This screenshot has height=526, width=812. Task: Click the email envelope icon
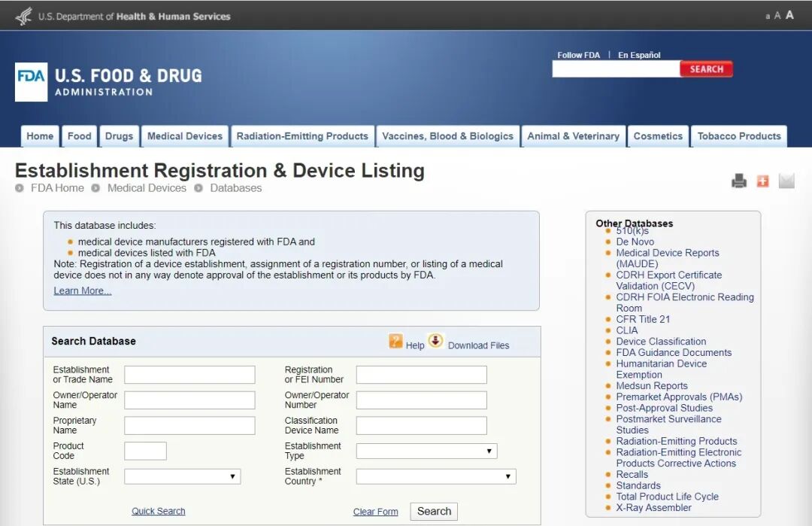click(x=786, y=181)
